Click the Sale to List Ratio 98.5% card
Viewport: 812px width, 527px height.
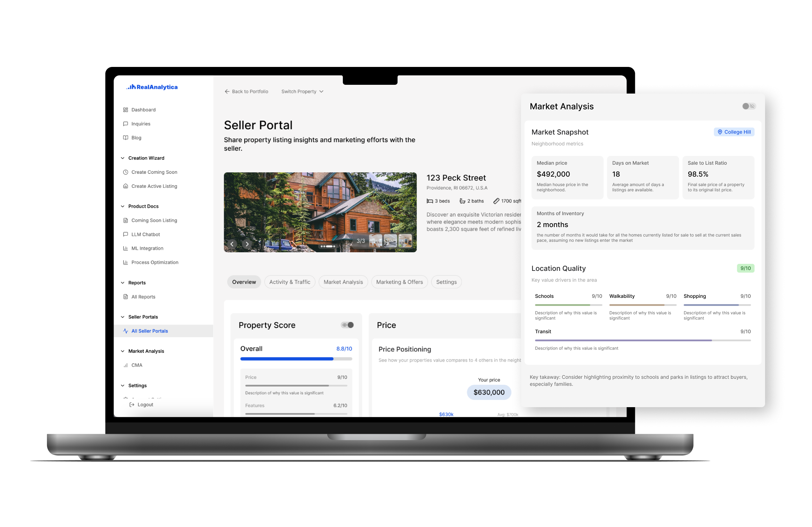click(718, 178)
